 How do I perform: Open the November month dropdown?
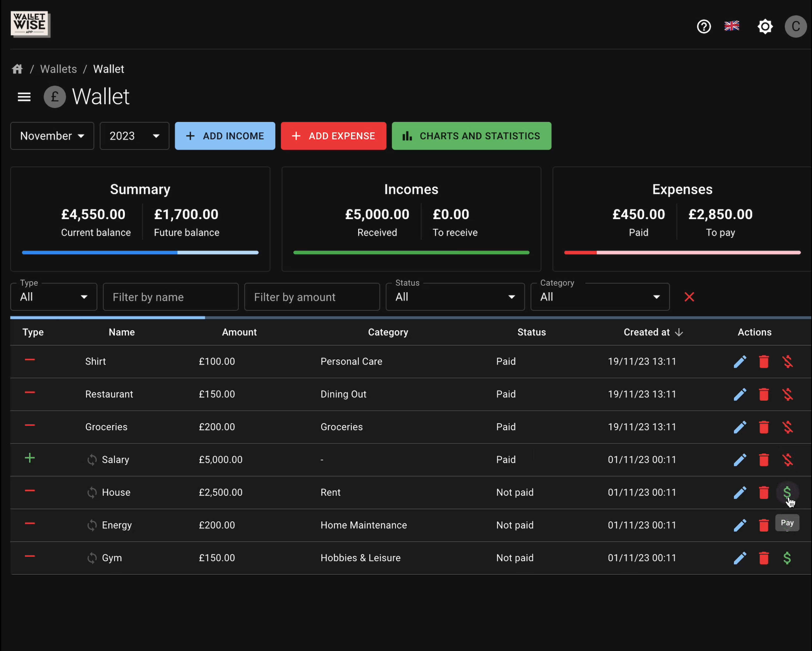click(x=52, y=136)
